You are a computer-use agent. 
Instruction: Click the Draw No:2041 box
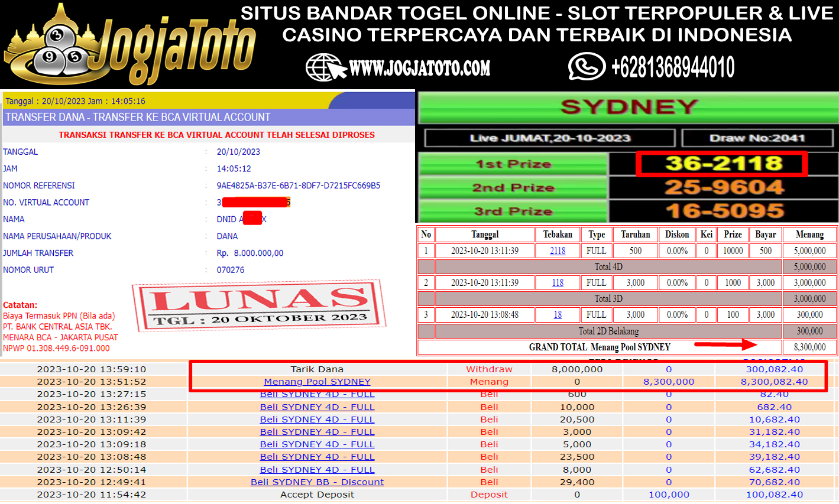click(757, 138)
